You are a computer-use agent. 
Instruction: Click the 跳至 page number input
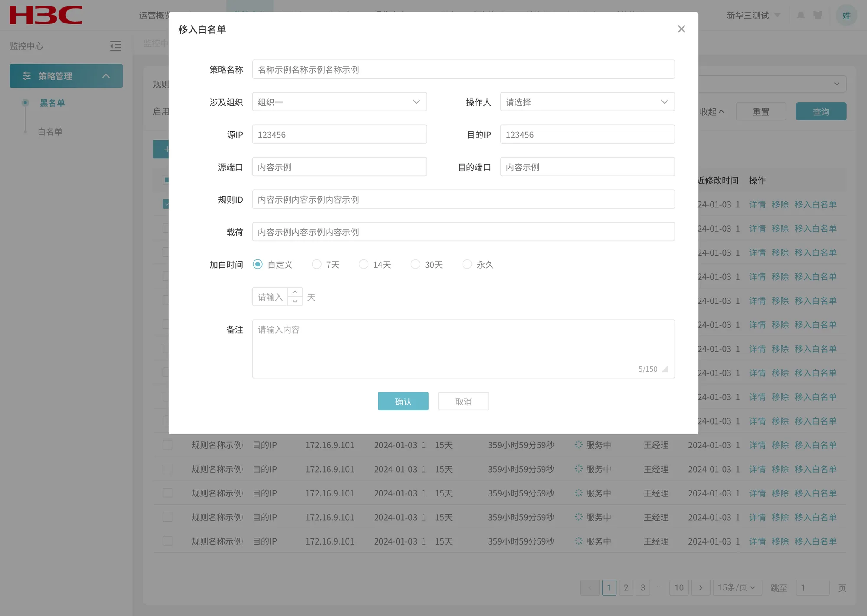pos(812,587)
